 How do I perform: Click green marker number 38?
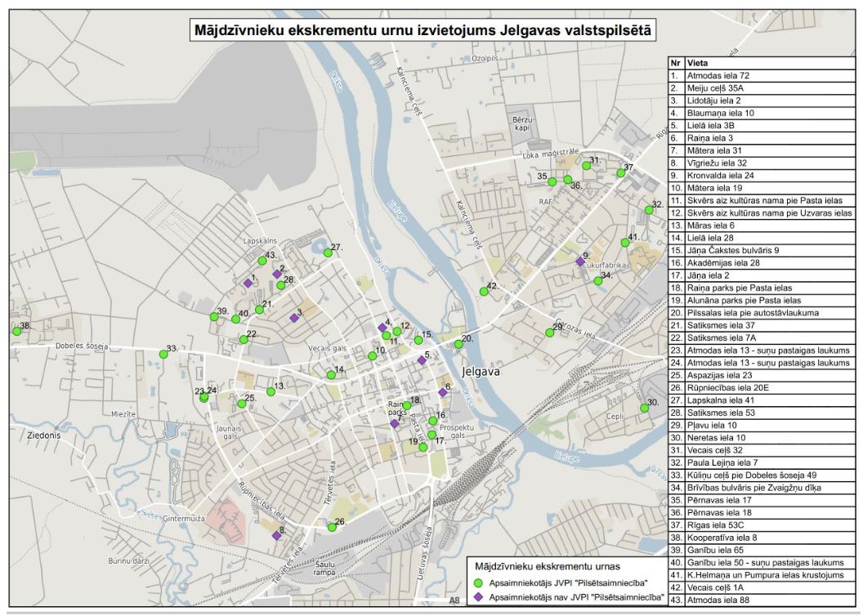16,331
